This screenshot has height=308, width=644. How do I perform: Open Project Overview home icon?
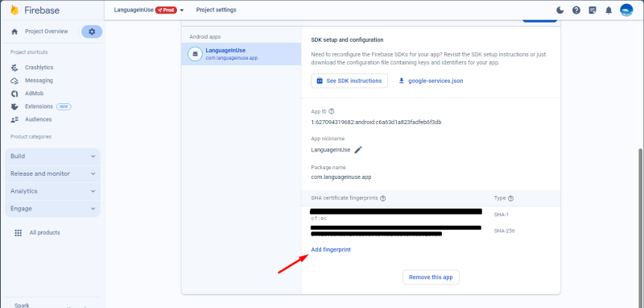click(14, 31)
